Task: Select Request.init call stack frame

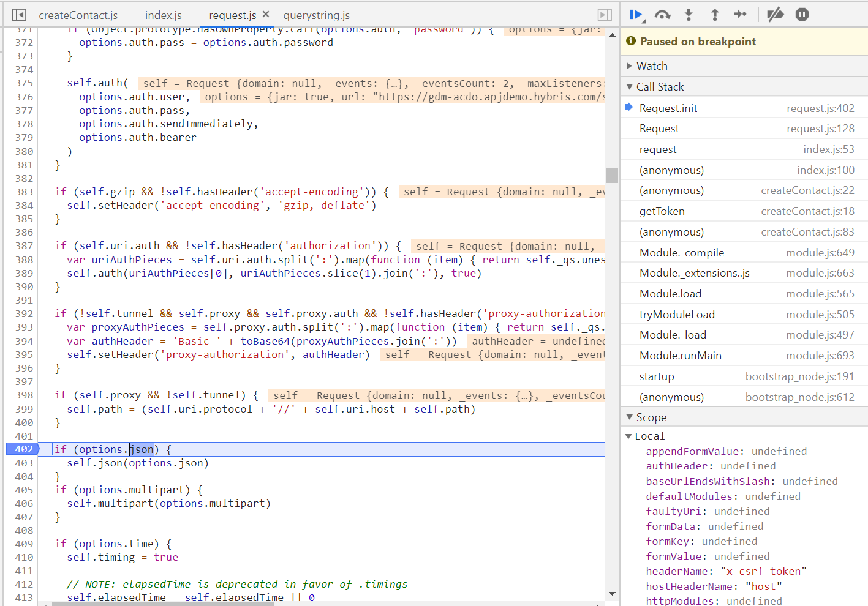Action: [x=744, y=108]
